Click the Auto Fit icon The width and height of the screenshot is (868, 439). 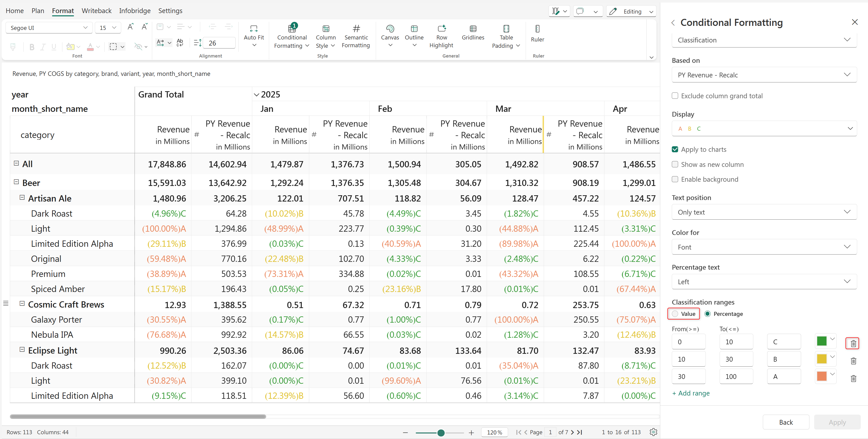click(254, 29)
